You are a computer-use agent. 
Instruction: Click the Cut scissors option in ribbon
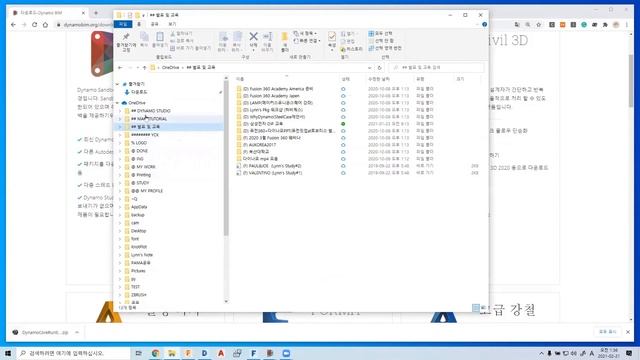click(182, 33)
